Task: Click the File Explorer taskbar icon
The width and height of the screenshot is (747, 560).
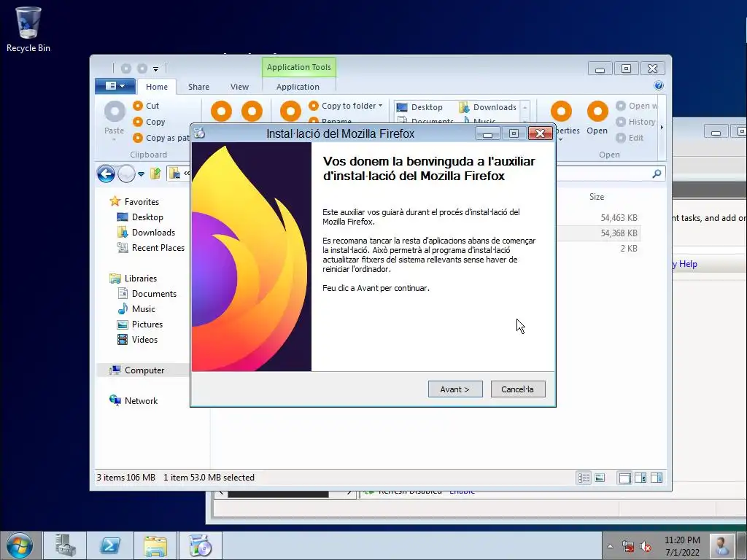Action: (155, 545)
